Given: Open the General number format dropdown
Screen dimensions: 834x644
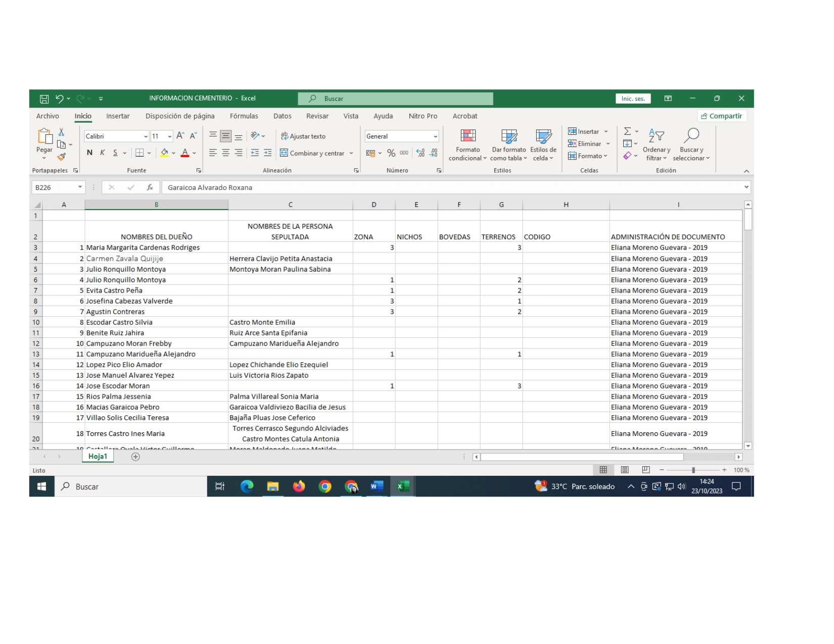Looking at the screenshot, I should [435, 136].
